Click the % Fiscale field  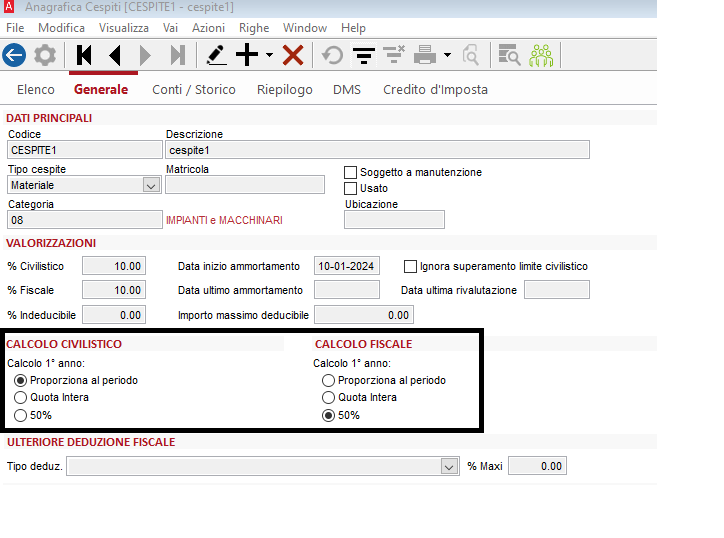pos(114,290)
